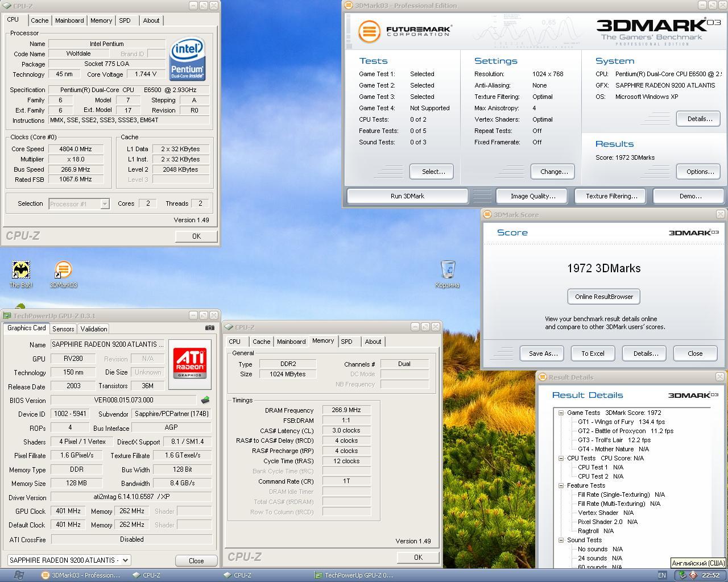
Task: Click the Ragtroll tree row
Action: coord(595,531)
